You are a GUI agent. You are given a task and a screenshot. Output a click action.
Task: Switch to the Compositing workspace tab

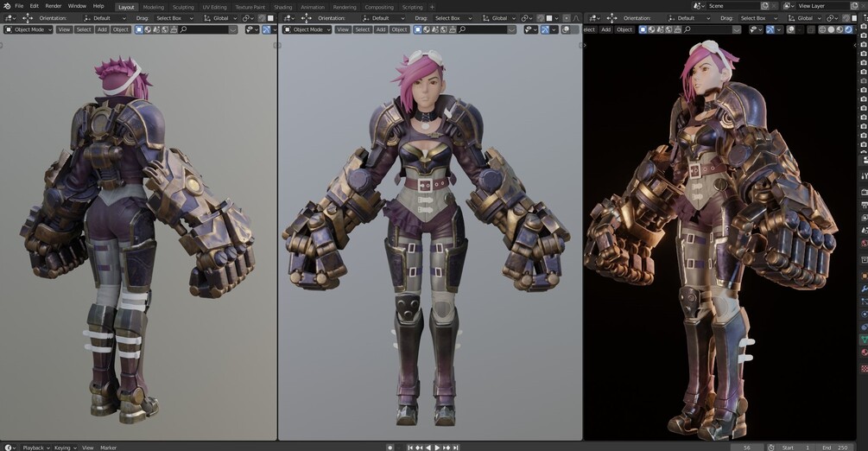point(379,7)
